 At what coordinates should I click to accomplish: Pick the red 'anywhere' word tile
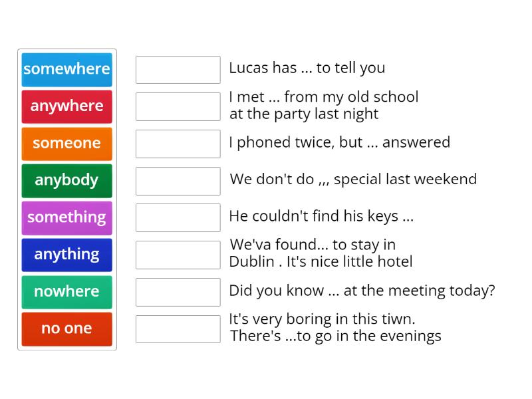[x=66, y=106]
